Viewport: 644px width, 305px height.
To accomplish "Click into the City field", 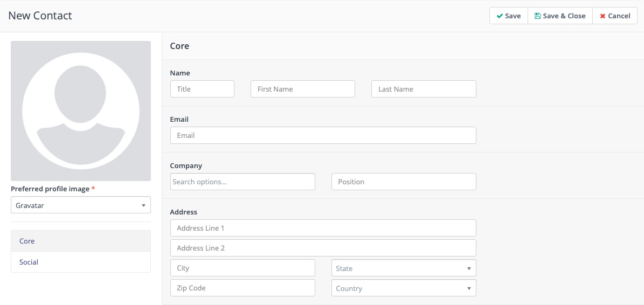I will [243, 268].
